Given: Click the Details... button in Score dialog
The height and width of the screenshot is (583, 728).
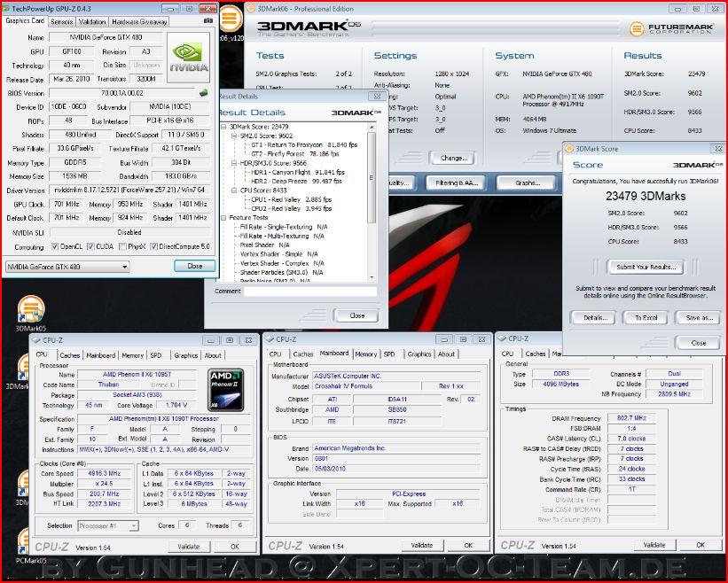Looking at the screenshot, I should 595,318.
